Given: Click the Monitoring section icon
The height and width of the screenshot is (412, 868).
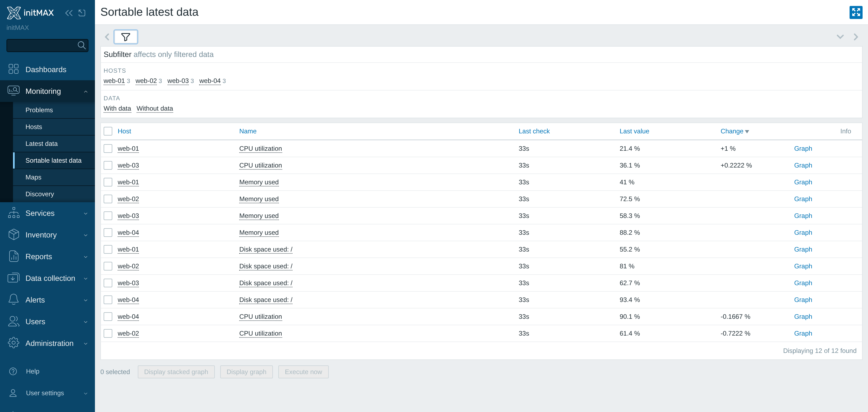Looking at the screenshot, I should (14, 91).
